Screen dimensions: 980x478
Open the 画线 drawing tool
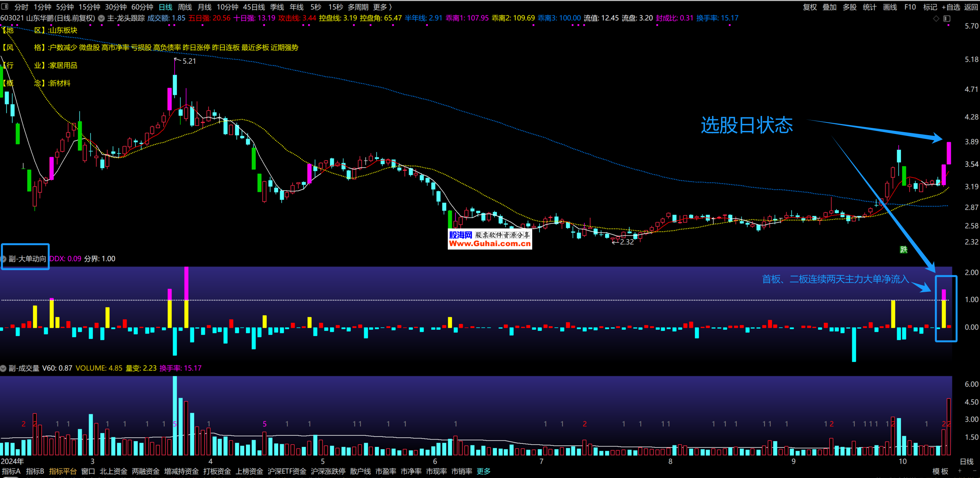point(890,7)
